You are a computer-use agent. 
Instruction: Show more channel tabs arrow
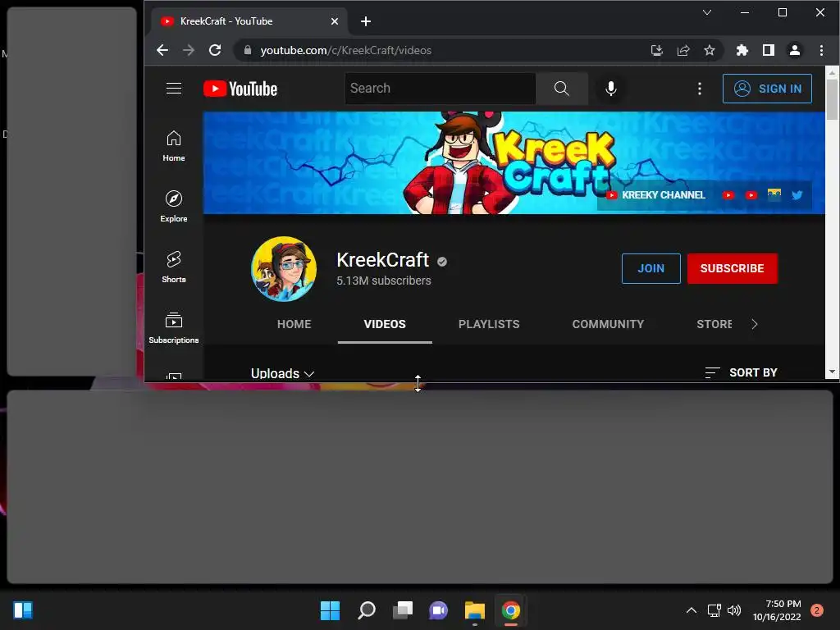click(x=755, y=324)
